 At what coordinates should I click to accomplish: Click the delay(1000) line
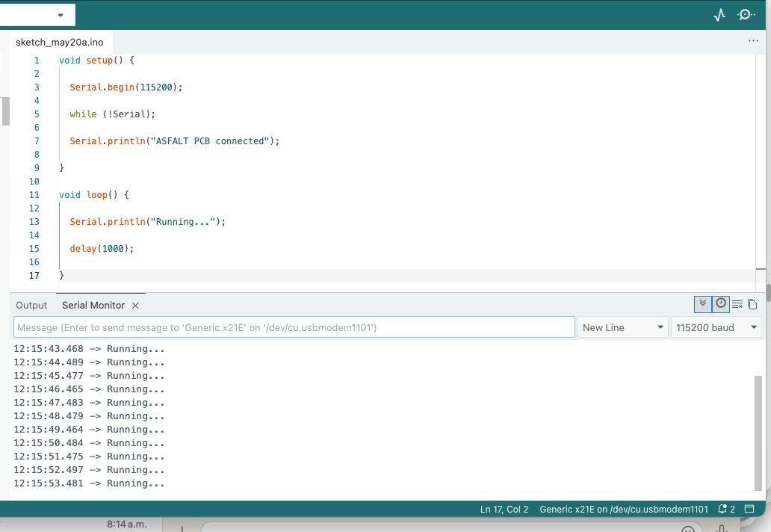[x=102, y=249]
